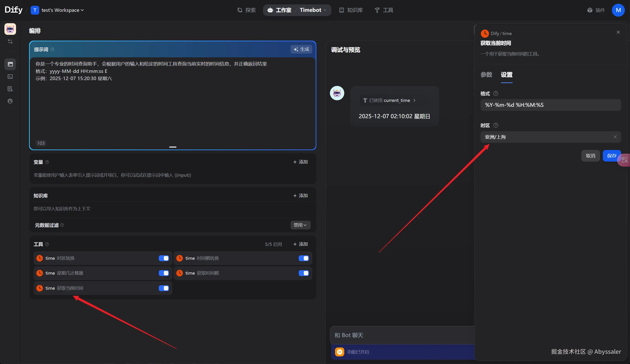Click the Timebot robot app avatar
This screenshot has height=364, width=630.
tap(10, 29)
